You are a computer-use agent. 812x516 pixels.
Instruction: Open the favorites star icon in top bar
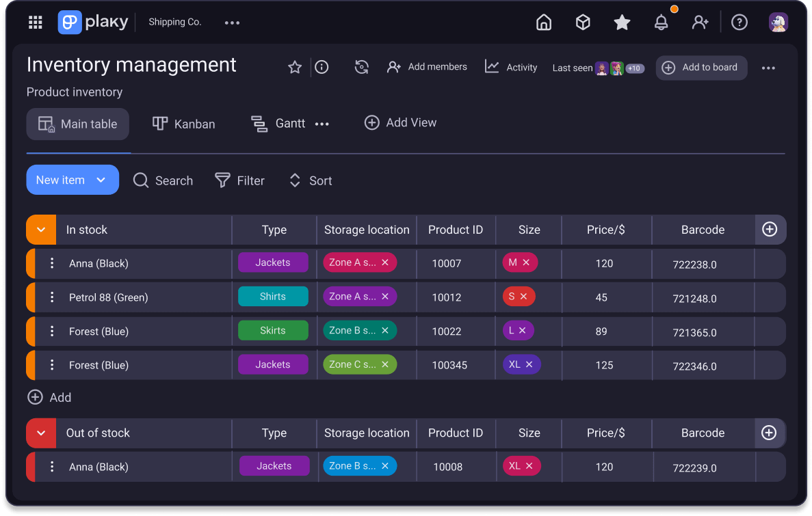[x=622, y=22]
